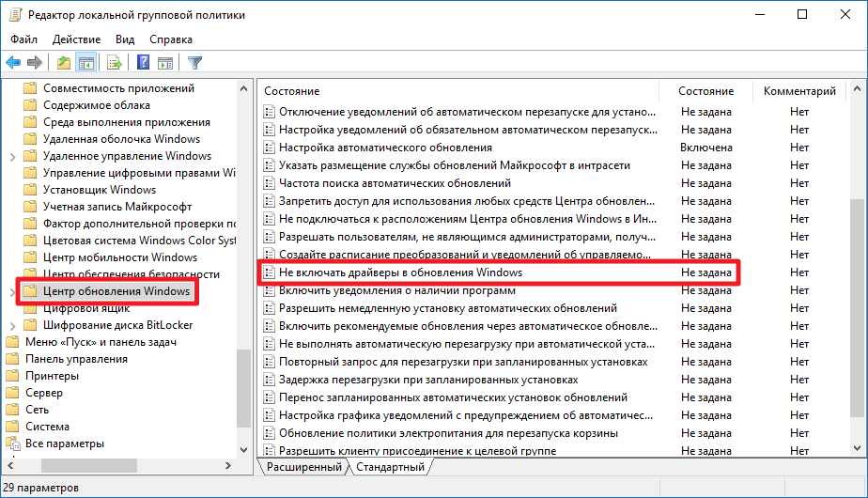Open help with the question mark icon
This screenshot has height=498, width=868.
[144, 63]
